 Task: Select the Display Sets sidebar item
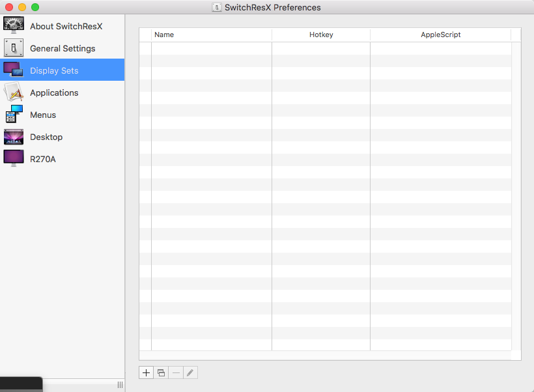pos(63,70)
